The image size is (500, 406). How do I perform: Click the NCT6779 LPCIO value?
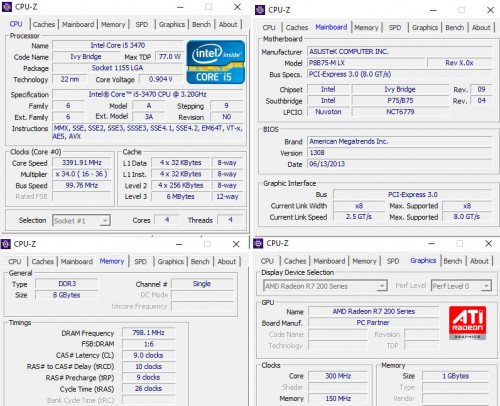(x=400, y=112)
